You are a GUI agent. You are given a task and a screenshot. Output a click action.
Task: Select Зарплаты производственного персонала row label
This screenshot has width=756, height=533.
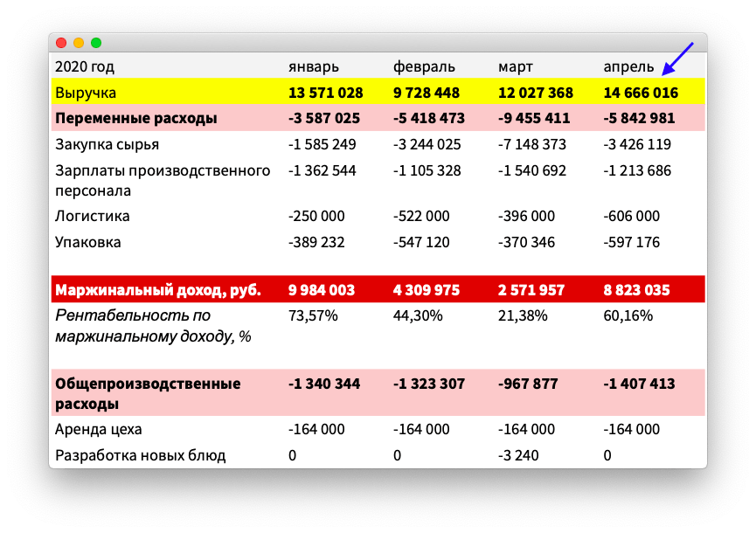coord(163,180)
